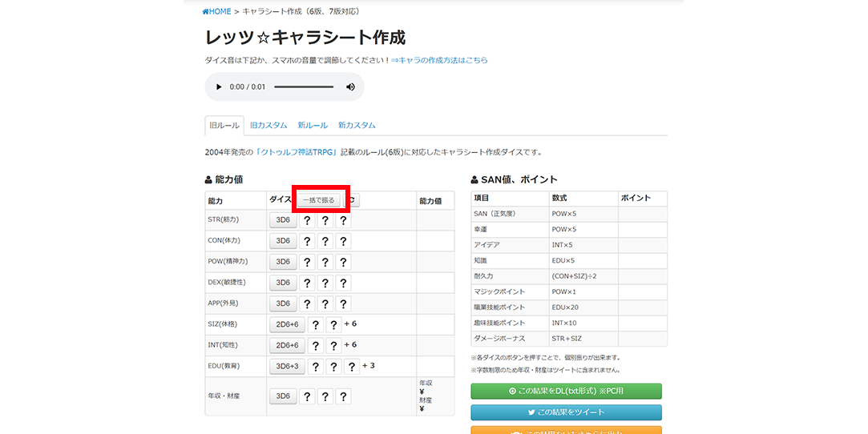Select the 旧ルール tab
The height and width of the screenshot is (434, 868).
224,126
